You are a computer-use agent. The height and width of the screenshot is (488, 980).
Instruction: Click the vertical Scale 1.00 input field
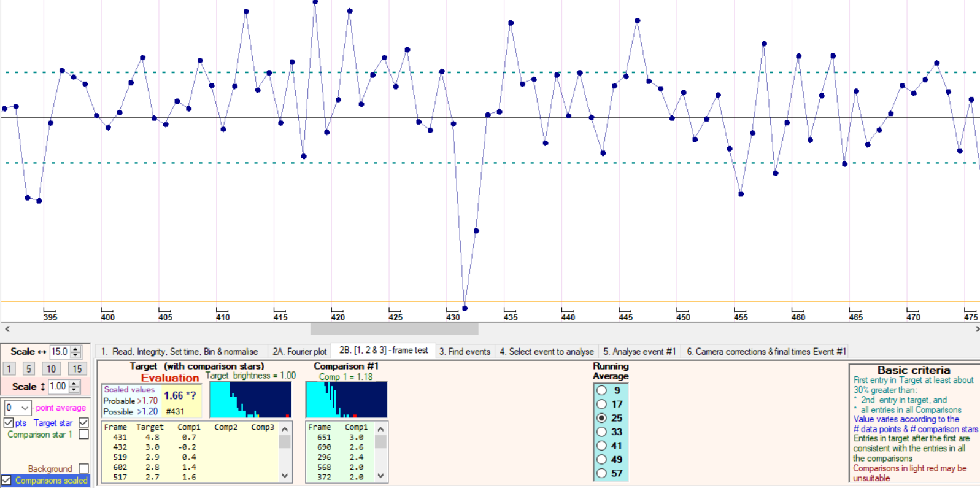point(58,387)
